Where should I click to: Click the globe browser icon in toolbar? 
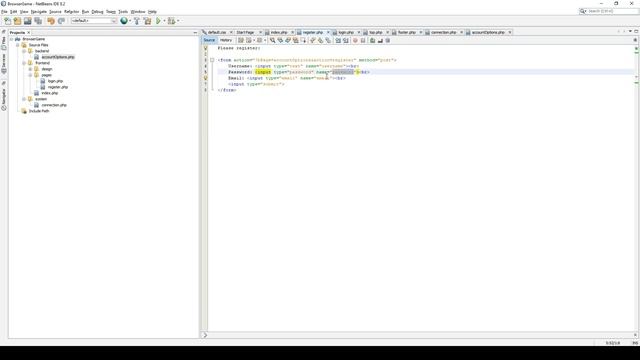click(x=124, y=21)
